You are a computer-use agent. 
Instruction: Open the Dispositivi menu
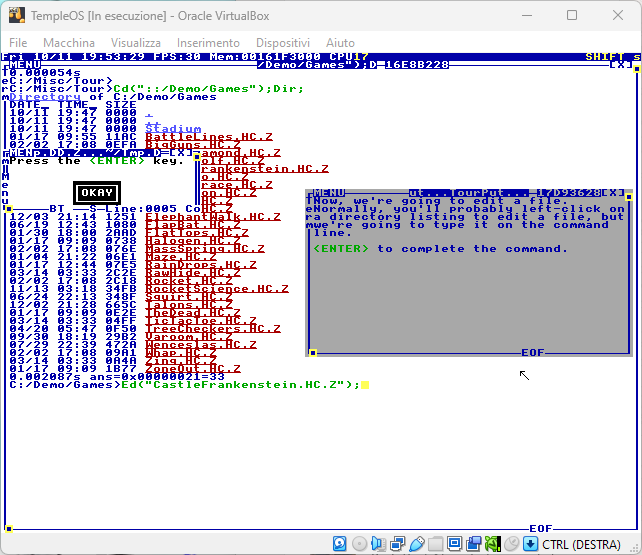tap(282, 43)
